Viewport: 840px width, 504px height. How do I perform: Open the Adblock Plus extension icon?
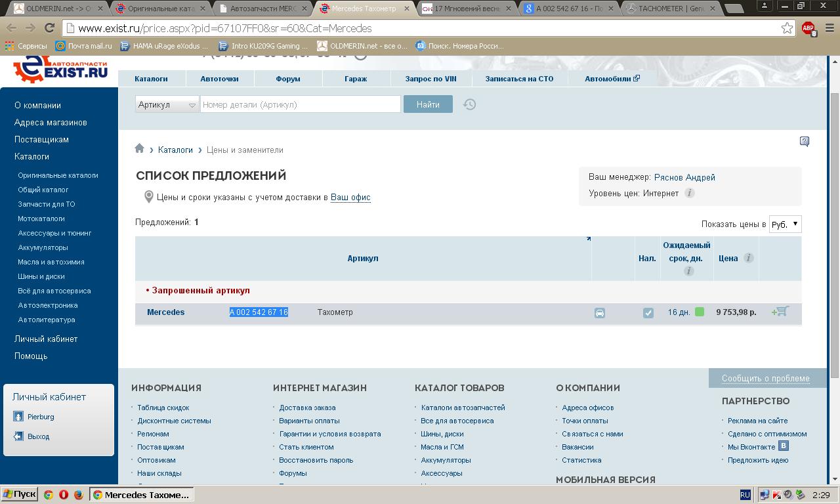point(808,29)
